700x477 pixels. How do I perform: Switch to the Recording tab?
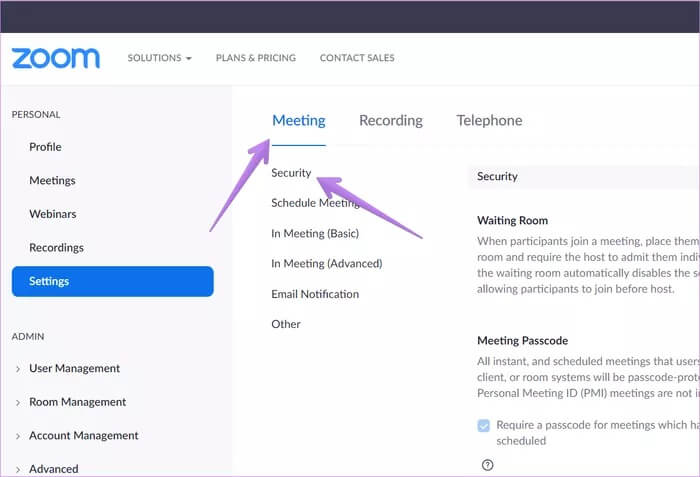[391, 121]
